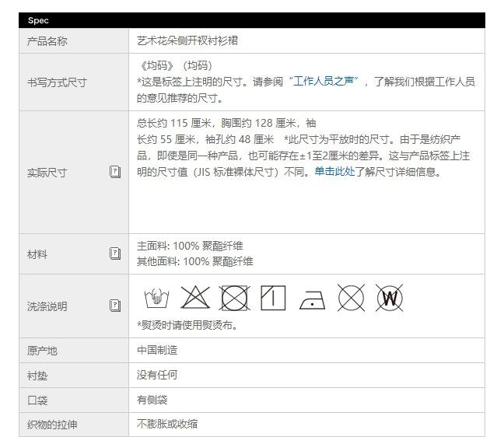The image size is (504, 437).
Task: Click the 产品名称 row label
Action: point(47,40)
